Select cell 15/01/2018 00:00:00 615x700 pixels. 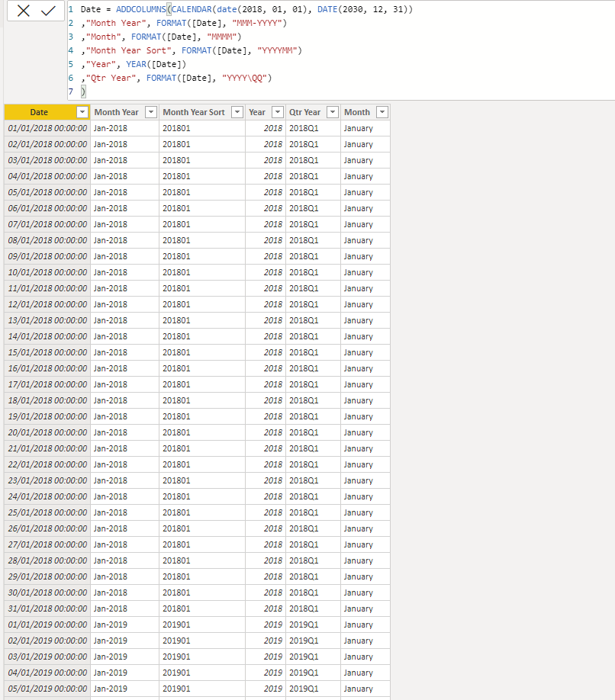point(47,352)
